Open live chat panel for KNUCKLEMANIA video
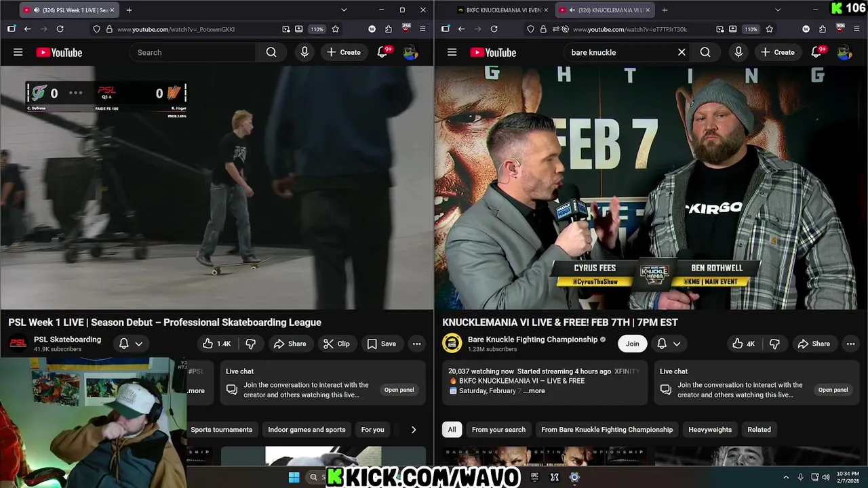This screenshot has width=868, height=488. pyautogui.click(x=833, y=390)
